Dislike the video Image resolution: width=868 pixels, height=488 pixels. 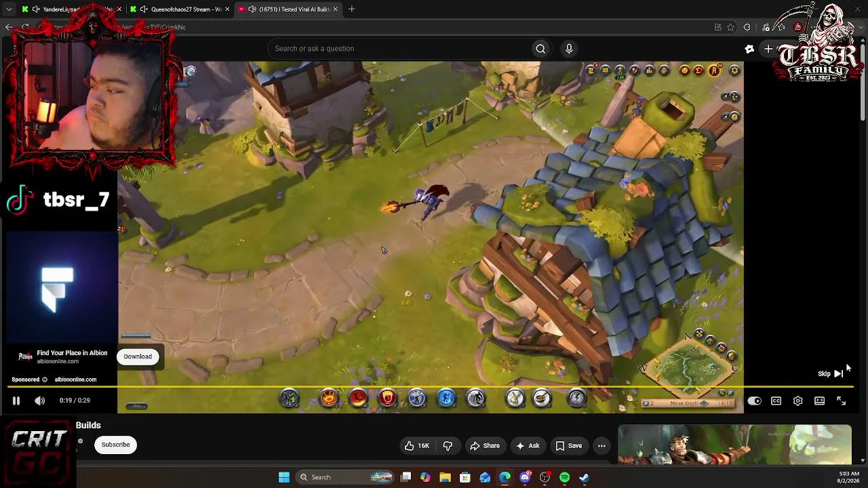(448, 445)
